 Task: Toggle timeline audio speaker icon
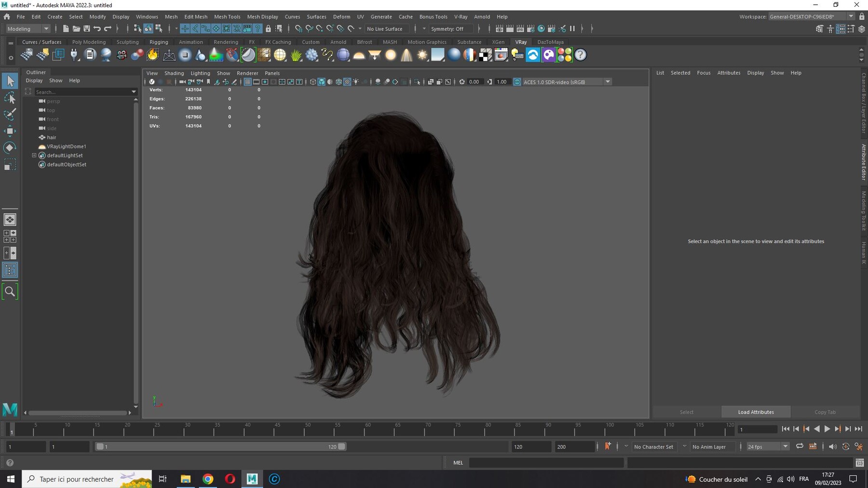(x=833, y=447)
